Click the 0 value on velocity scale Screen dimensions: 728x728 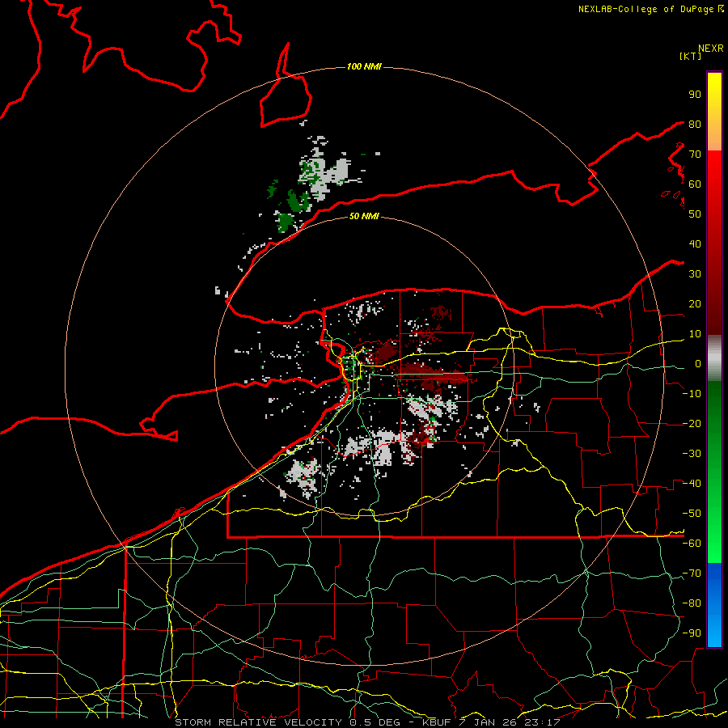coord(698,364)
